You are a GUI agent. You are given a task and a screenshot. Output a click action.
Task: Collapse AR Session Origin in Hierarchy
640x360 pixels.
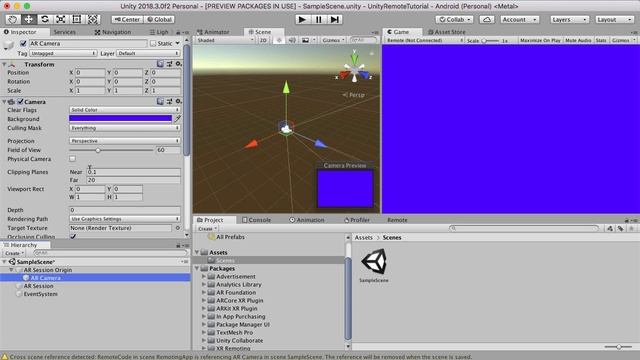[x=11, y=270]
